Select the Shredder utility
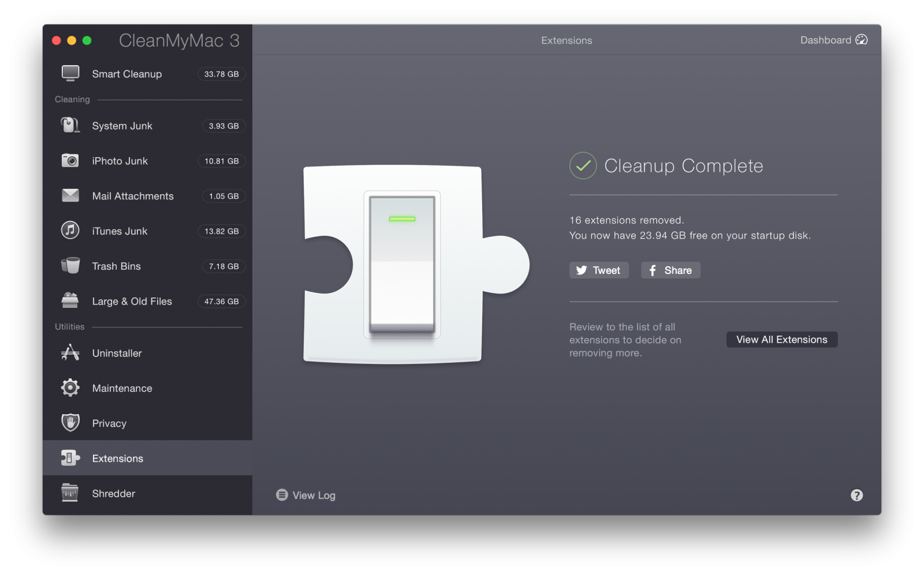 point(147,493)
